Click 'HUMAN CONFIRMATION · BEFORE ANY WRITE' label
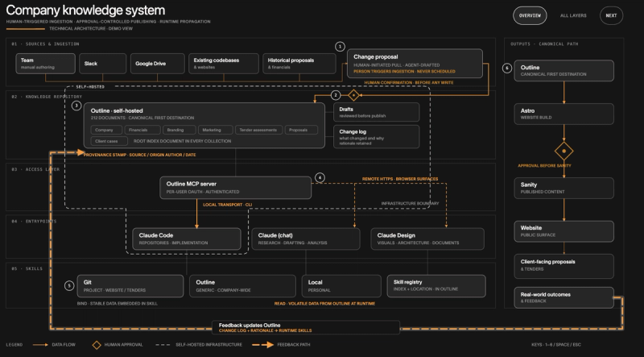The image size is (644, 357). tap(409, 83)
